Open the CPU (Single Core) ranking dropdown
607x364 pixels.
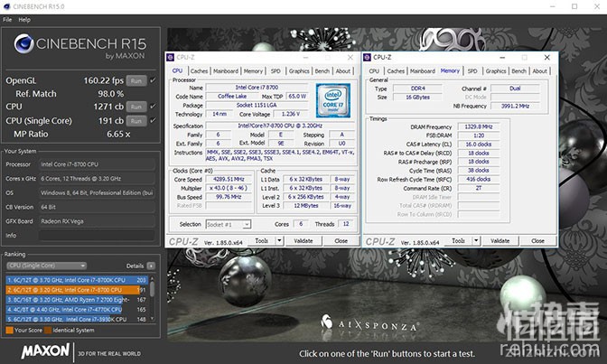pyautogui.click(x=46, y=266)
